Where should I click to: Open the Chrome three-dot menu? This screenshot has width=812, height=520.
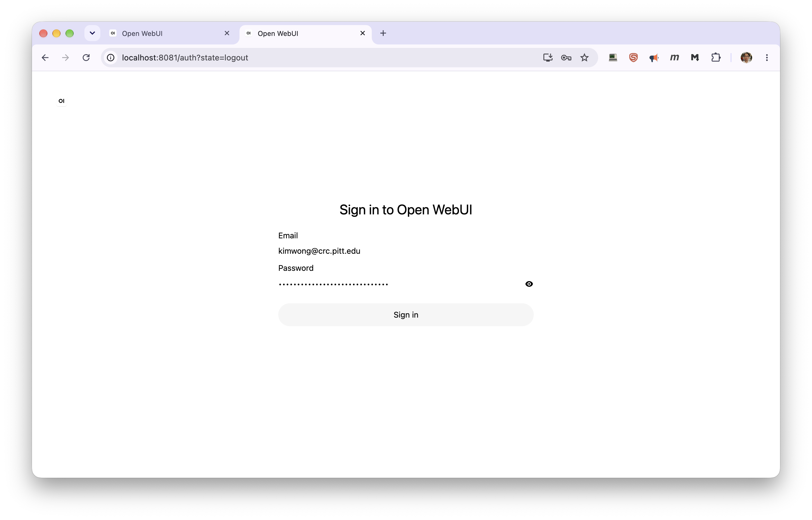(767, 58)
